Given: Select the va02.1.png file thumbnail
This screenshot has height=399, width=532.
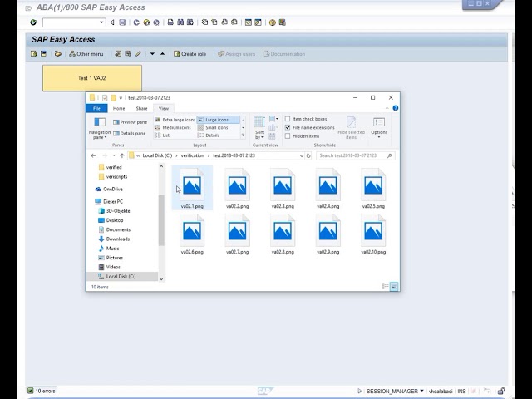Looking at the screenshot, I should [x=192, y=189].
